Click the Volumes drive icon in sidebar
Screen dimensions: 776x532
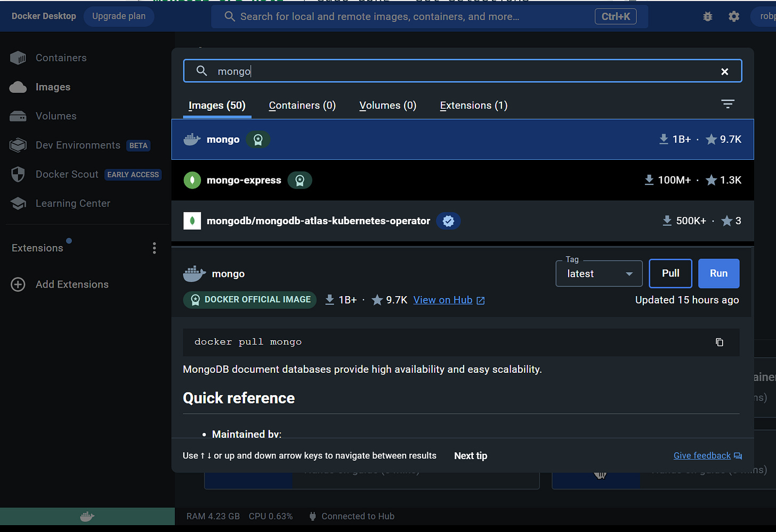18,116
